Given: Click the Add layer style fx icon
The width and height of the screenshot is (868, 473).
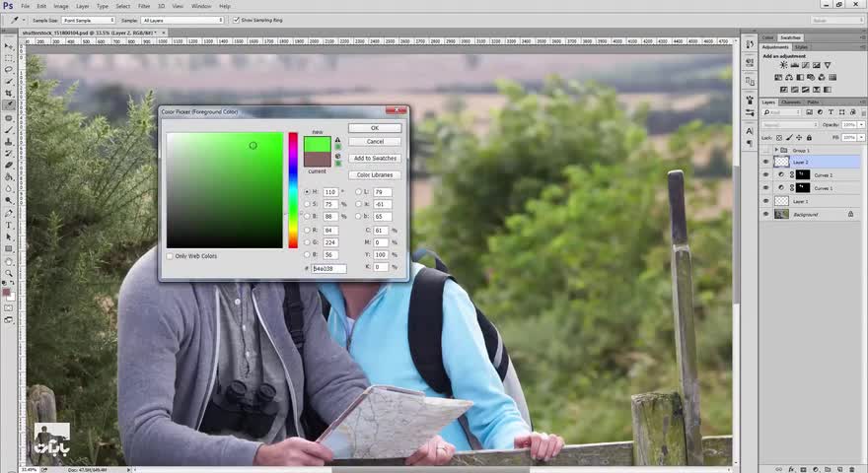Looking at the screenshot, I should pyautogui.click(x=792, y=469).
